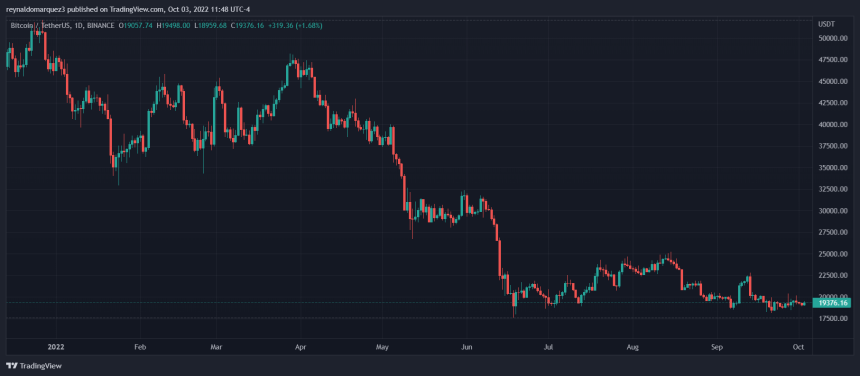Screen dimensions: 860x376
Task: Click the Mar label on time axis
Action: coord(217,347)
